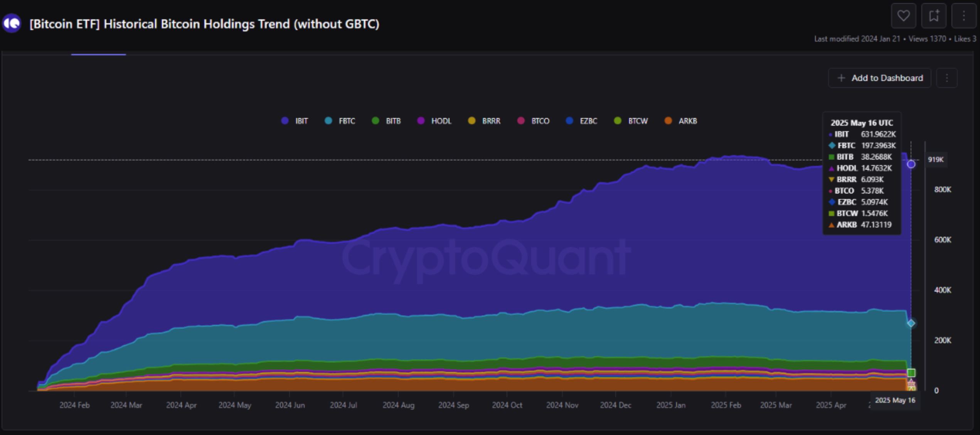The image size is (980, 435).
Task: Click the 2024 Sep x-axis label
Action: 453,405
